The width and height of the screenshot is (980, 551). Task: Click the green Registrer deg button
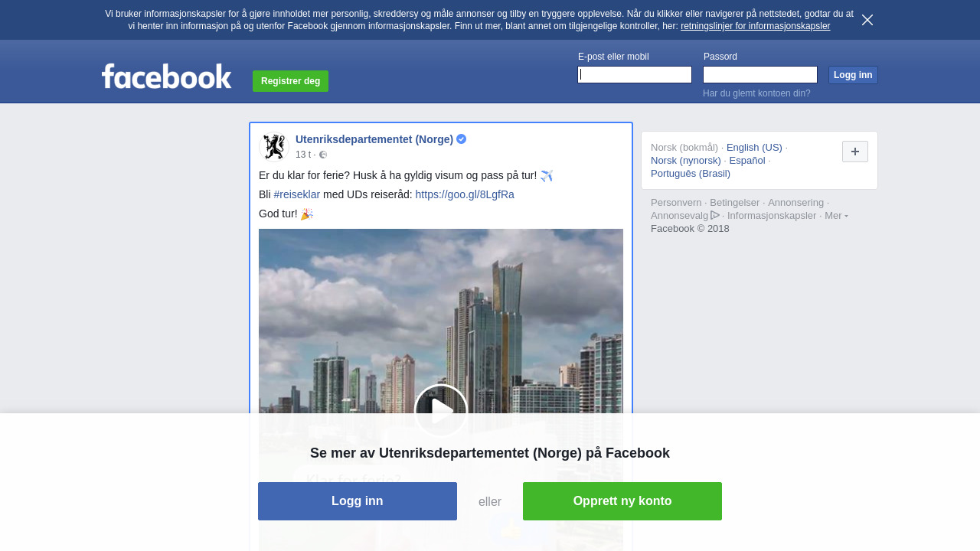coord(290,81)
